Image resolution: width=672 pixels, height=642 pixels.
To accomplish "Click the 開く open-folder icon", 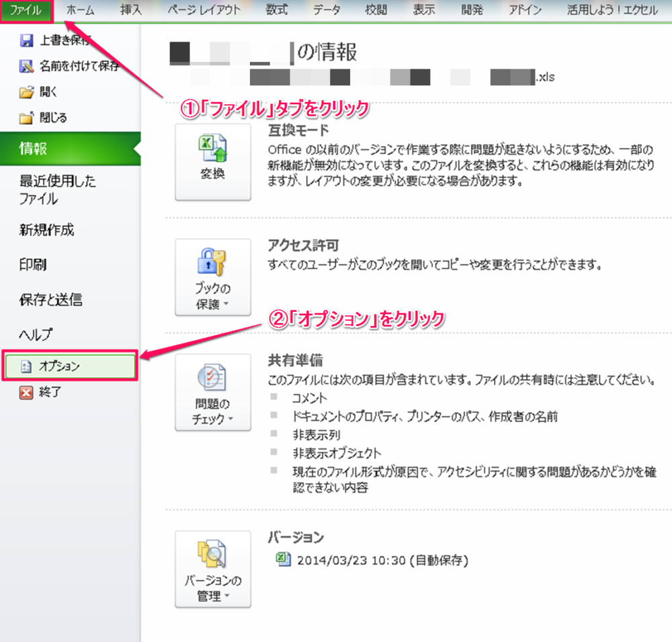I will (x=27, y=92).
